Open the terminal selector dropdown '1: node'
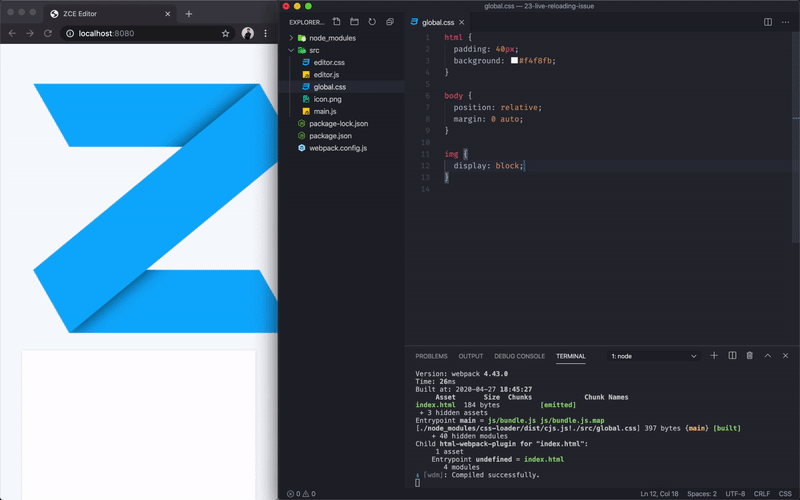The height and width of the screenshot is (500, 800). point(654,356)
